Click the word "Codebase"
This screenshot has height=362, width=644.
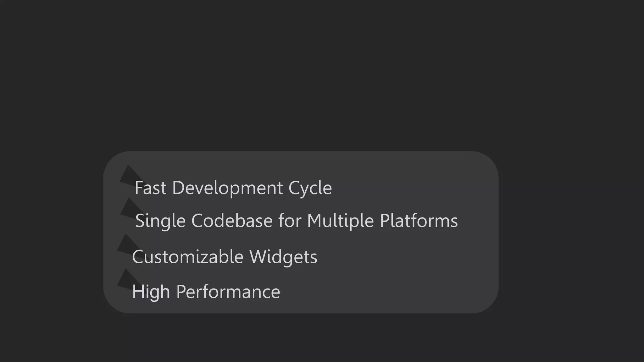[232, 221]
